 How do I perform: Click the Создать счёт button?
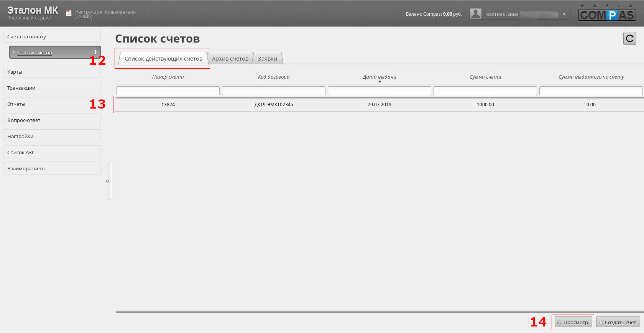(618, 322)
